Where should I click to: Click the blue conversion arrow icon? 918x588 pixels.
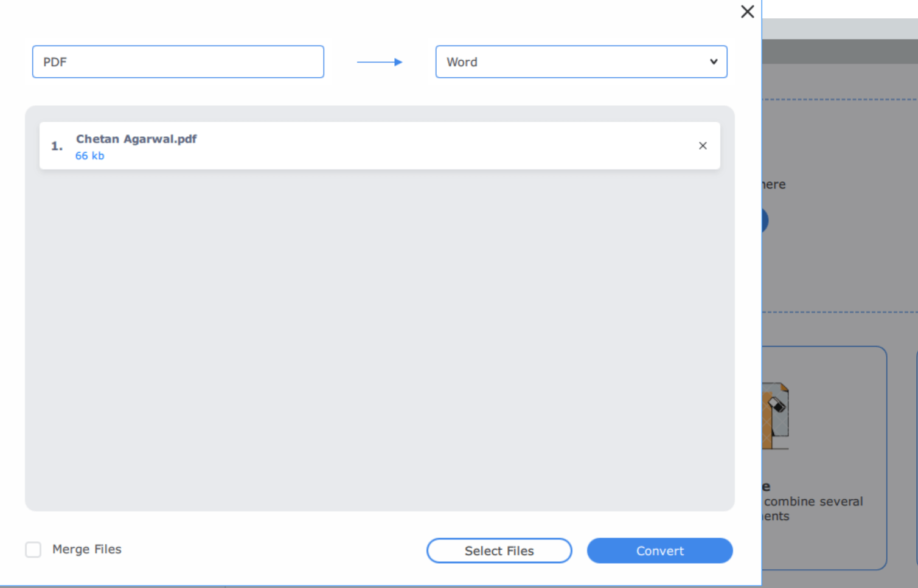(380, 61)
